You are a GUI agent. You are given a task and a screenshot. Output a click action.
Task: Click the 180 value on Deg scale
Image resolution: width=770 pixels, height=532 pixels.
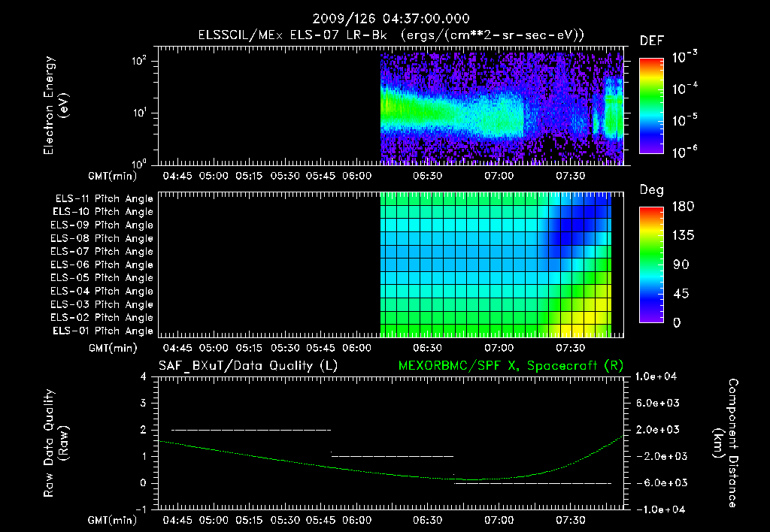click(x=683, y=206)
